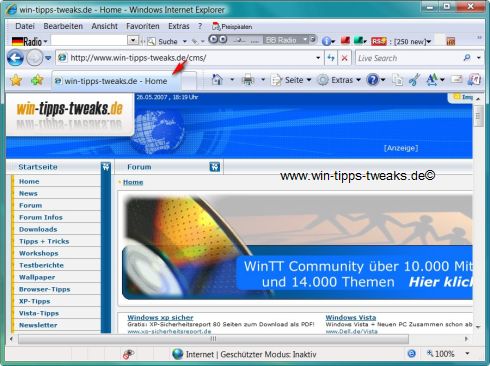Click the Windows Vista ad link
The image size is (490, 366).
(x=351, y=317)
